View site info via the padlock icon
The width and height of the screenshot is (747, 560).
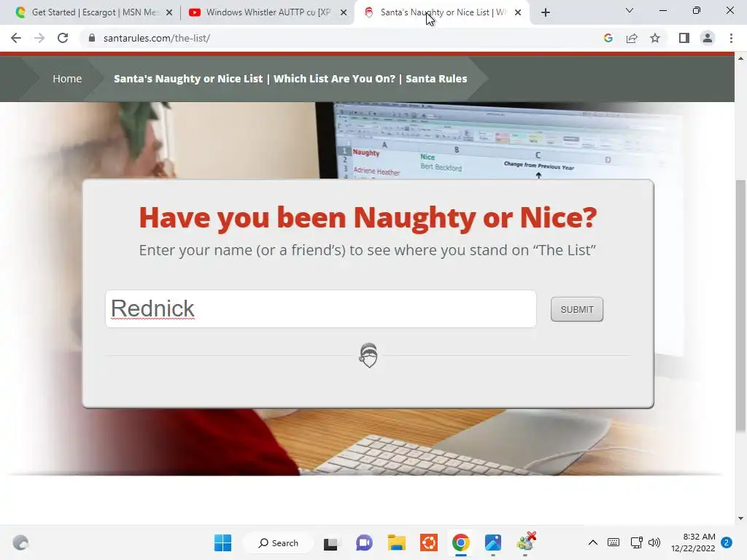pyautogui.click(x=92, y=38)
